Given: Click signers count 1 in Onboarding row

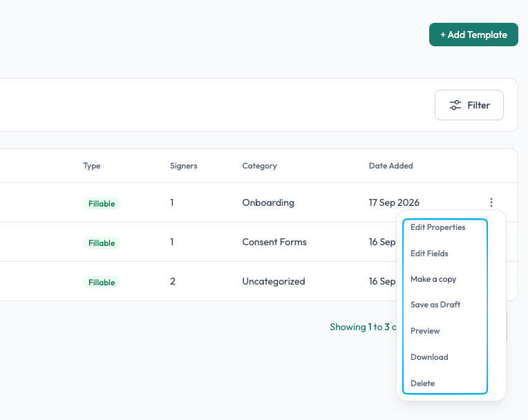Looking at the screenshot, I should [171, 202].
